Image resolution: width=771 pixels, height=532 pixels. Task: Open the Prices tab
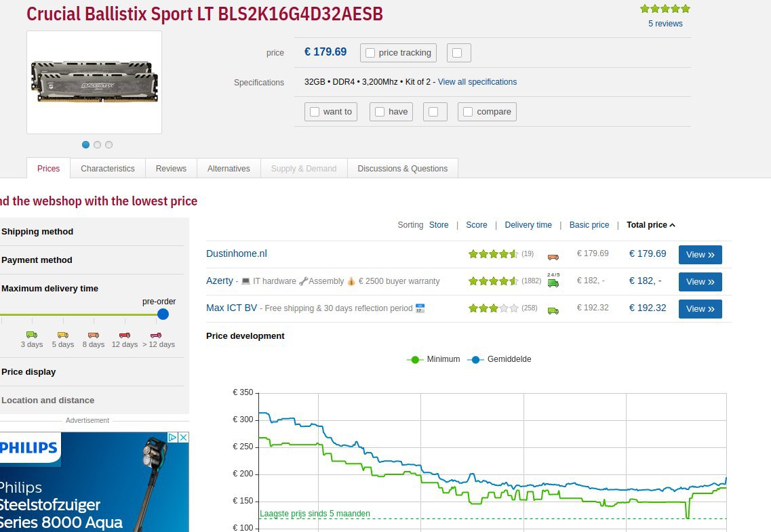pos(48,168)
